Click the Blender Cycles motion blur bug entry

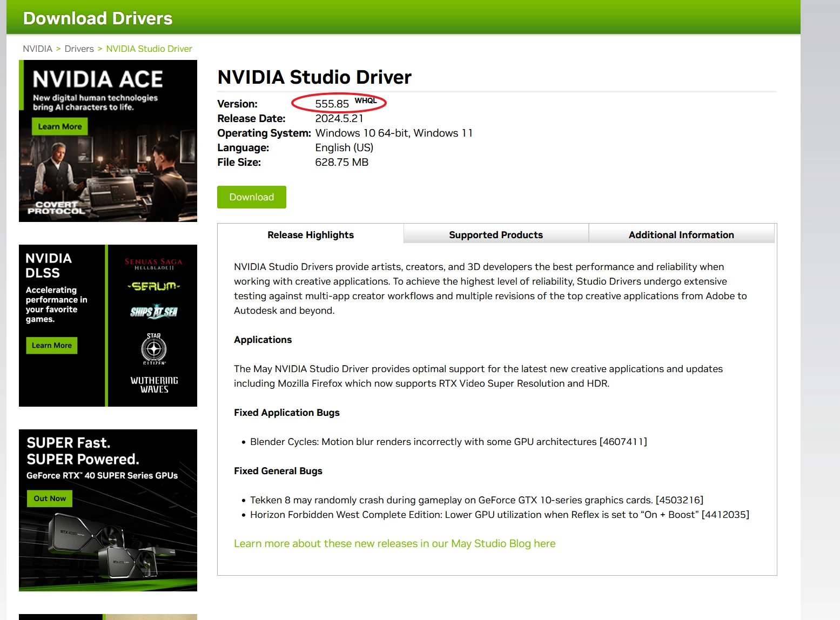(448, 442)
